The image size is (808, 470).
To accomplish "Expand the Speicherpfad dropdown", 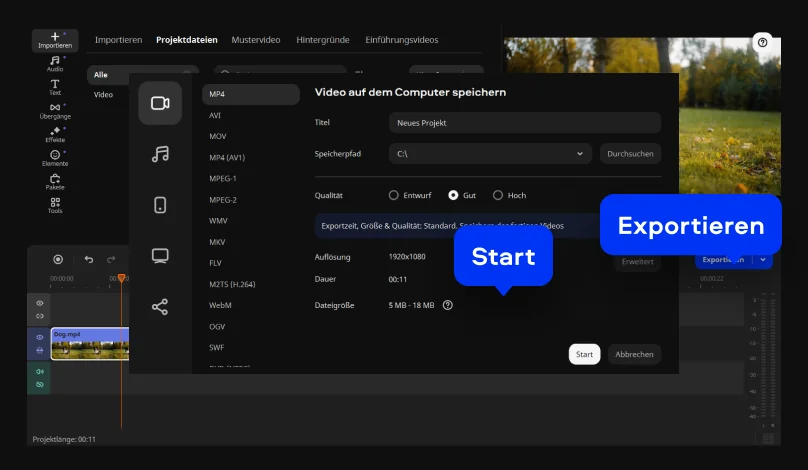I will 579,154.
